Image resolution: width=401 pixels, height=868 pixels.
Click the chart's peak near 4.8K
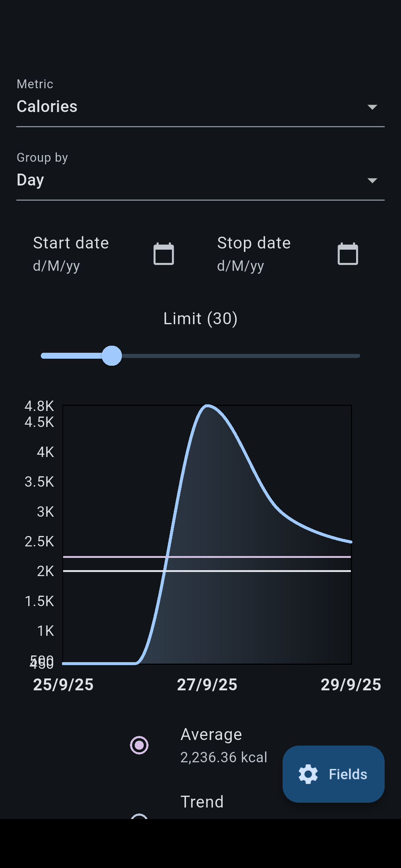pyautogui.click(x=207, y=406)
